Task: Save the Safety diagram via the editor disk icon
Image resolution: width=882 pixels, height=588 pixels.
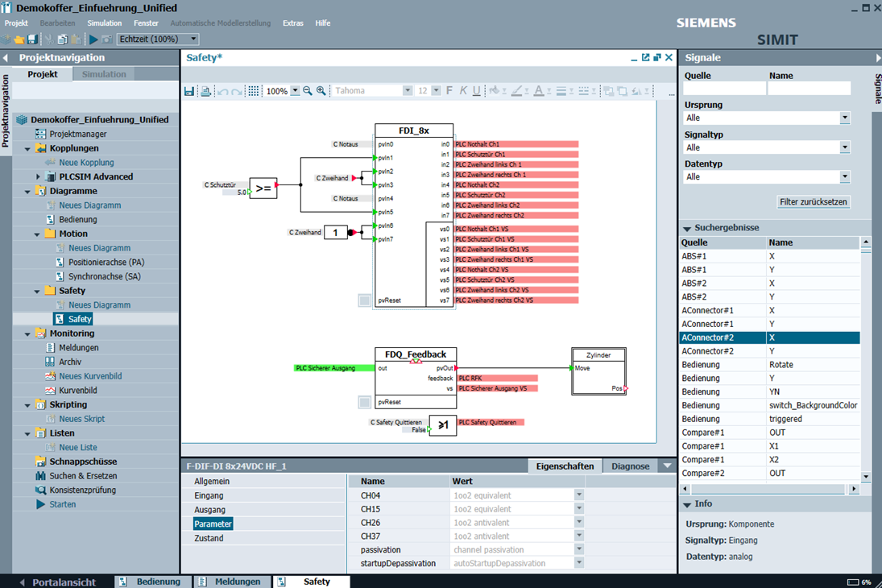Action: (188, 91)
